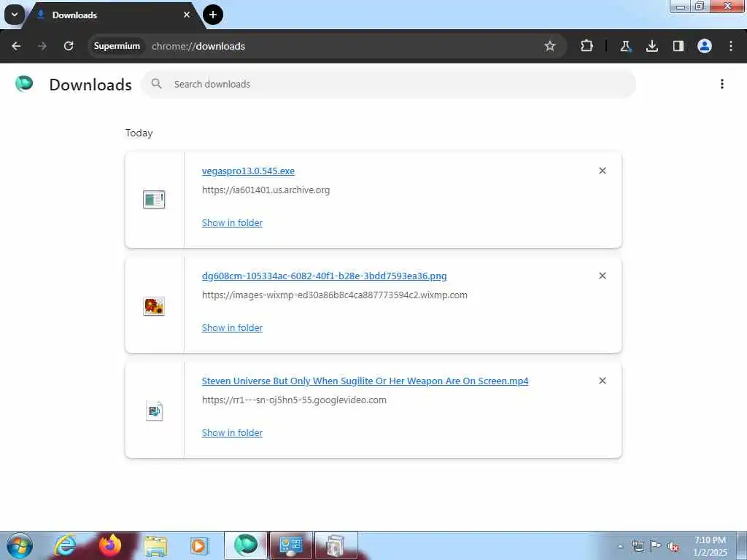Open the Chrome Labs flask icon

625,46
